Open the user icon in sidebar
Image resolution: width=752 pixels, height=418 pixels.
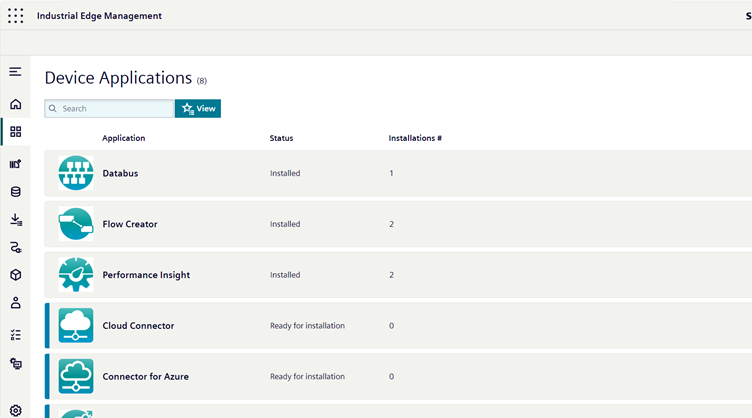coord(15,303)
